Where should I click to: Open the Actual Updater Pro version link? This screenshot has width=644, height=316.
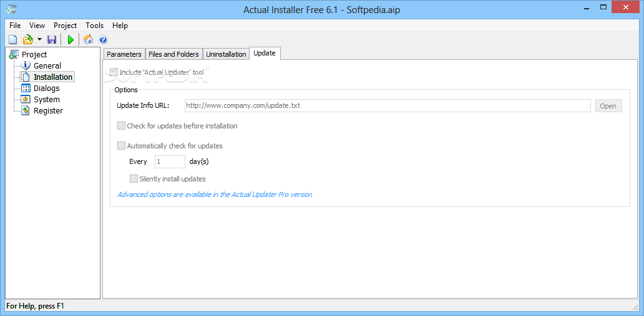pyautogui.click(x=215, y=194)
